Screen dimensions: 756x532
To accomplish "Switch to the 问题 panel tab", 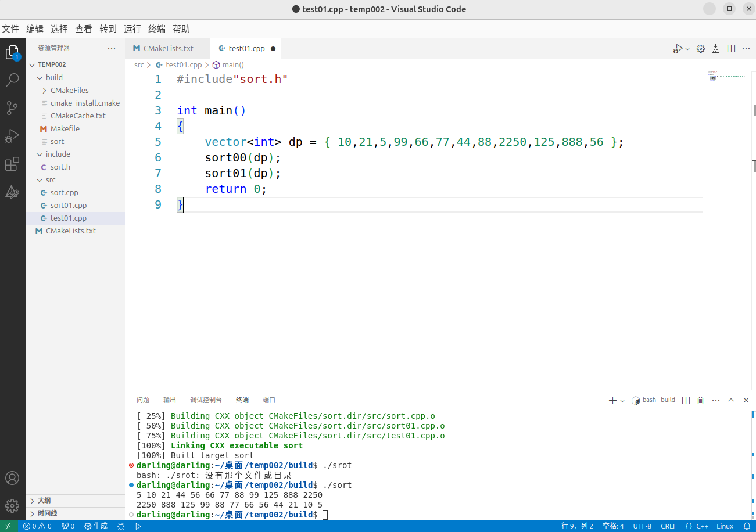I will point(143,400).
